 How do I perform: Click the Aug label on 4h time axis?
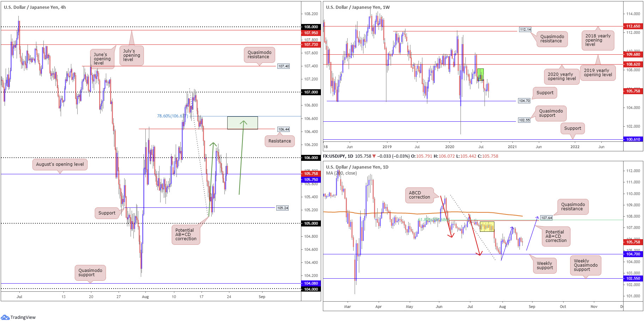coord(145,297)
